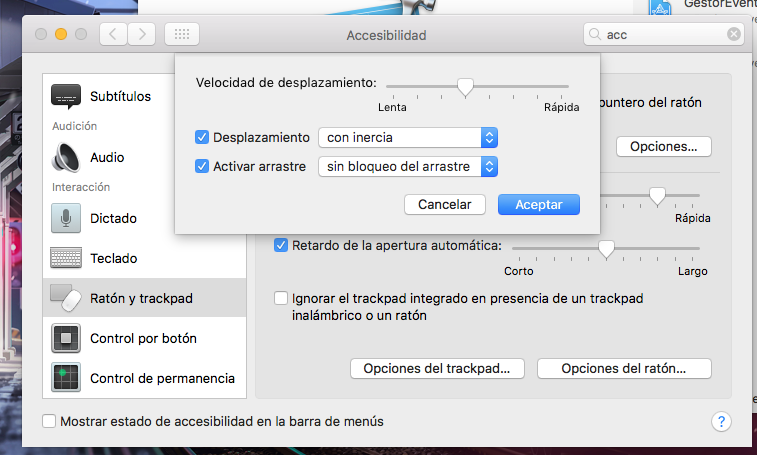This screenshot has height=455, width=757.
Task: Enable Mostrar estado de accesibilidad checkbox
Action: pyautogui.click(x=49, y=421)
